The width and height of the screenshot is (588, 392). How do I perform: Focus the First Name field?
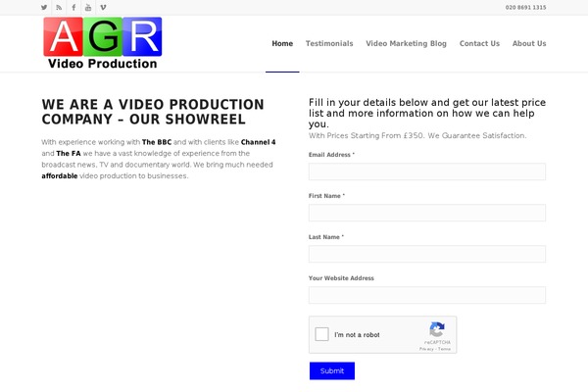click(427, 213)
